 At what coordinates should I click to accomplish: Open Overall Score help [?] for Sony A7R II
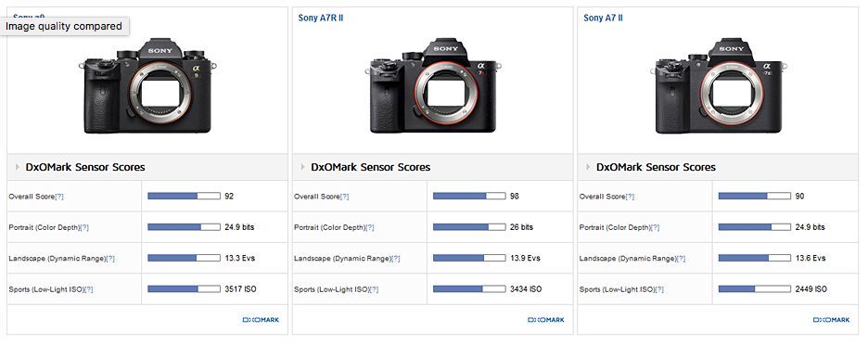(x=344, y=197)
